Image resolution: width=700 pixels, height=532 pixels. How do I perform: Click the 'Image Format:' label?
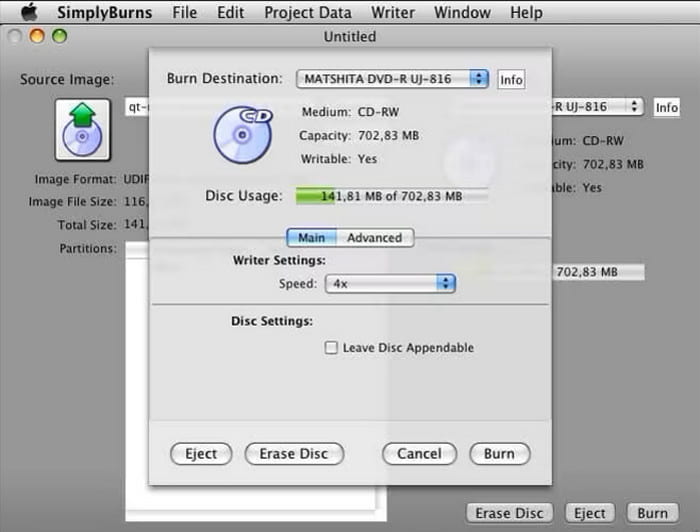(x=75, y=179)
